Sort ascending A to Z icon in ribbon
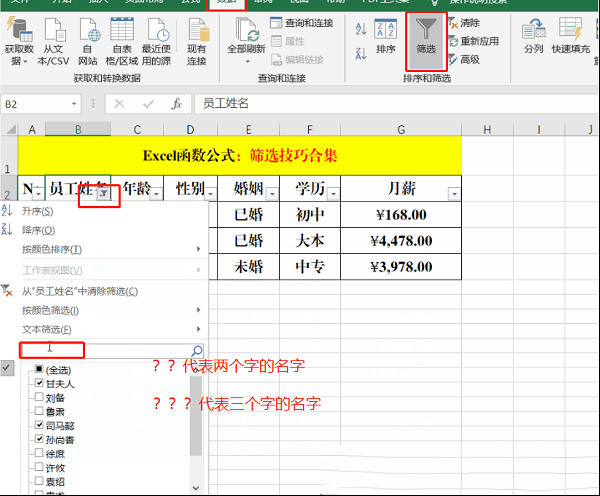 point(361,29)
